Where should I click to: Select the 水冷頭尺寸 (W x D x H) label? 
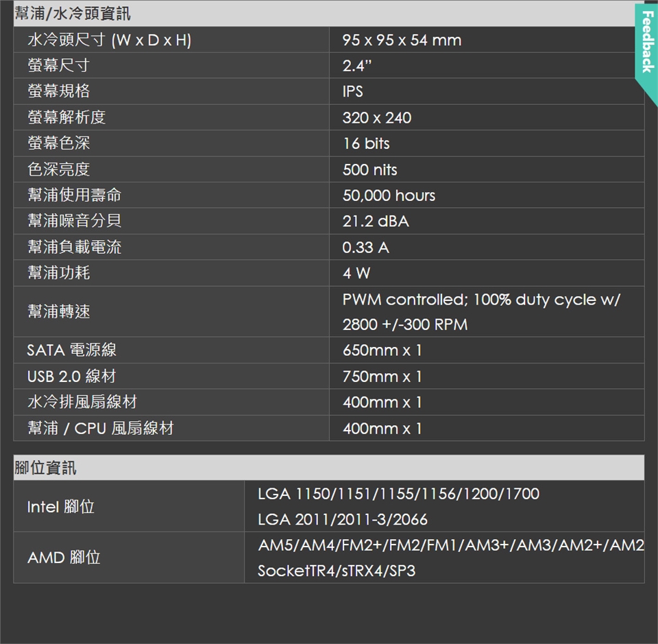pyautogui.click(x=109, y=40)
